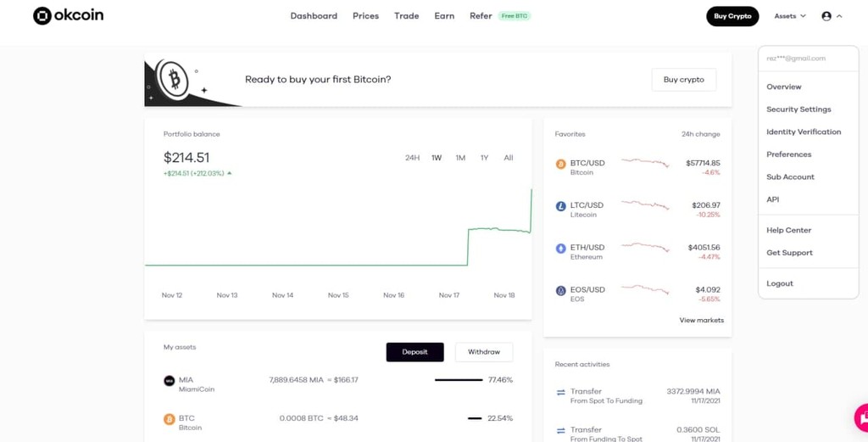Select the 1M chart range
The image size is (868, 442).
coord(460,158)
